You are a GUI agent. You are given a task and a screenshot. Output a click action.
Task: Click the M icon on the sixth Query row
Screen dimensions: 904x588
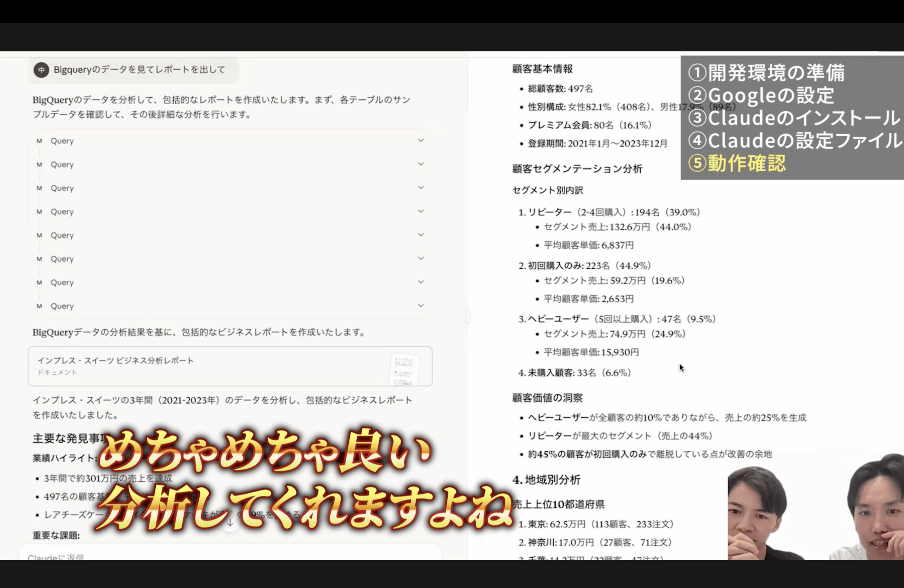coord(39,259)
